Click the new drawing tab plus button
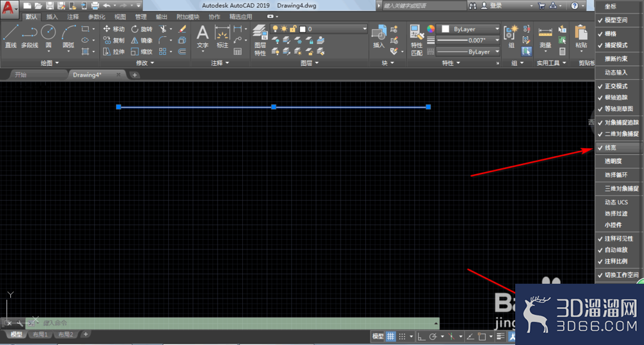 [x=135, y=75]
